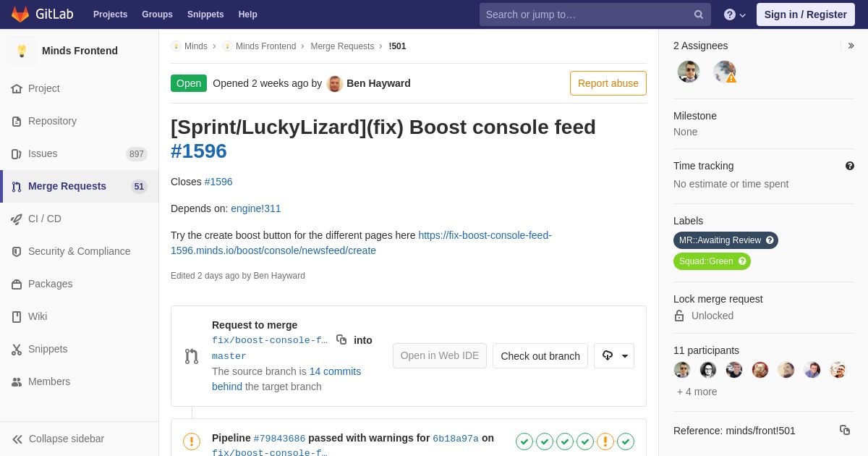Click the Minds Frontend lightbulb avatar
This screenshot has height=456, width=868.
(22, 51)
